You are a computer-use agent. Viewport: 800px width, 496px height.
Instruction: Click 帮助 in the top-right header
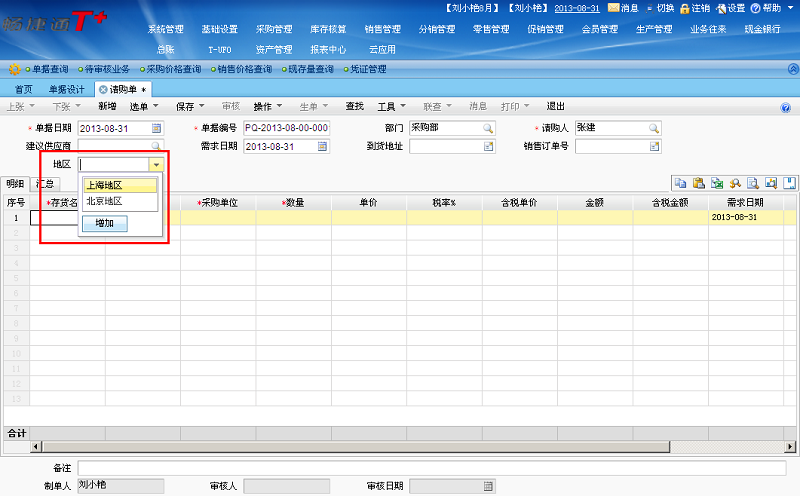(x=766, y=8)
